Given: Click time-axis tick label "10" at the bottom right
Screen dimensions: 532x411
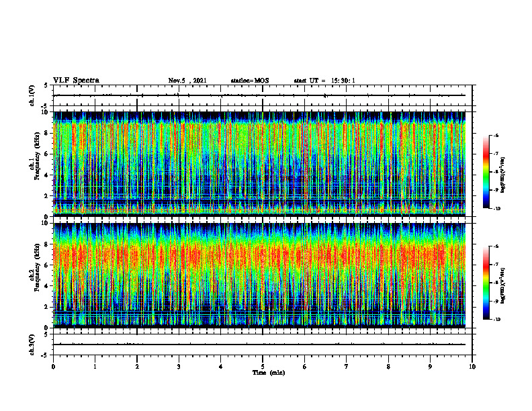Looking at the screenshot, I should 472,367.
